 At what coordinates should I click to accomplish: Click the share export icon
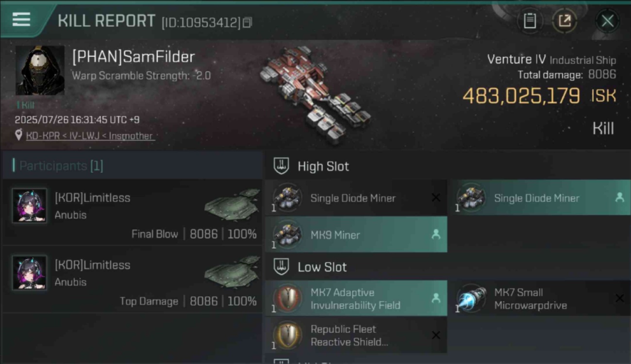(x=565, y=21)
